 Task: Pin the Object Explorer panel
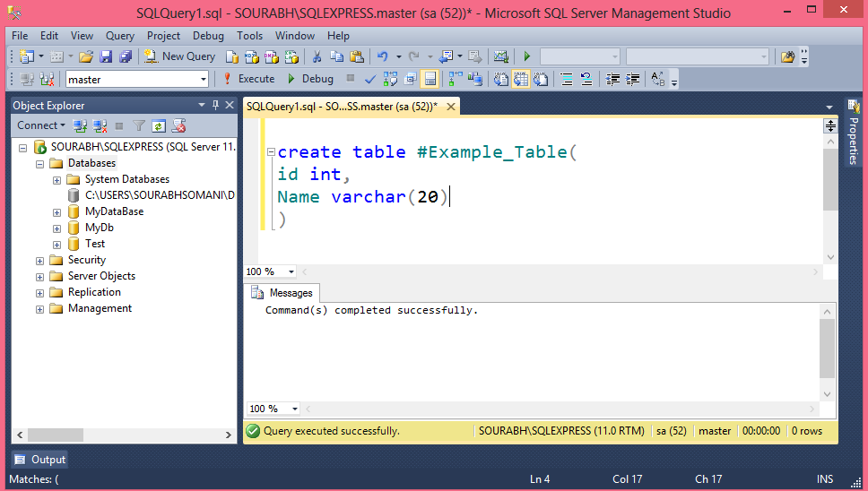pyautogui.click(x=215, y=105)
